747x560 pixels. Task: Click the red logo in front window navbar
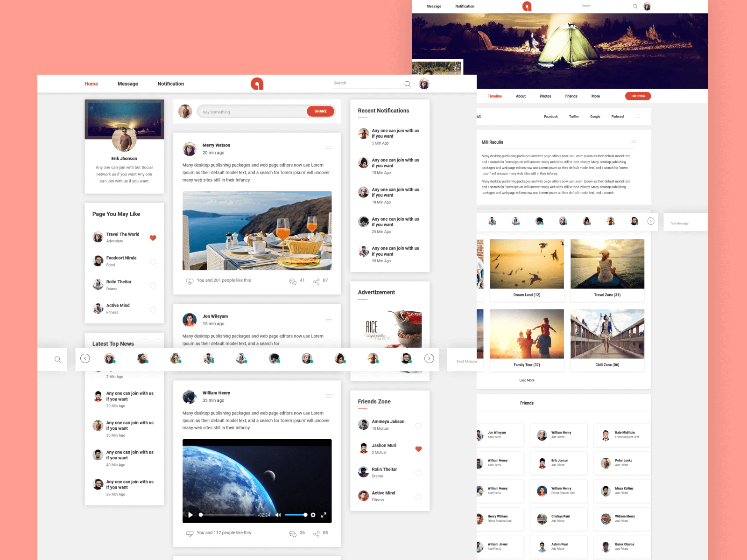(257, 84)
